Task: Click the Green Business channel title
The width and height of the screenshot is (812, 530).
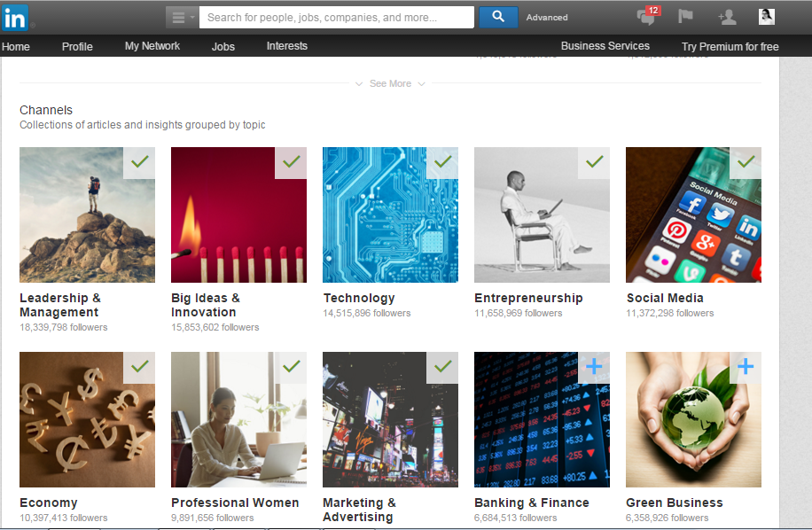Action: [x=675, y=503]
